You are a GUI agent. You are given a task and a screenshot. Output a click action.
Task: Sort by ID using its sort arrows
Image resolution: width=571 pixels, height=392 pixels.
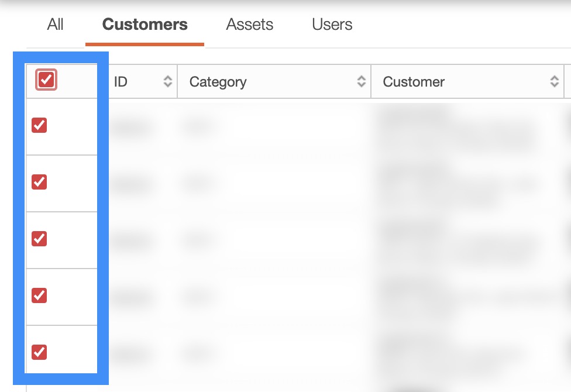pyautogui.click(x=168, y=82)
